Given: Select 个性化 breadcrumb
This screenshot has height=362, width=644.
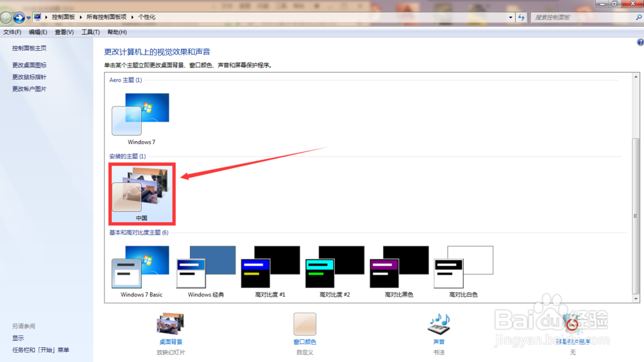Looking at the screenshot, I should coord(147,17).
